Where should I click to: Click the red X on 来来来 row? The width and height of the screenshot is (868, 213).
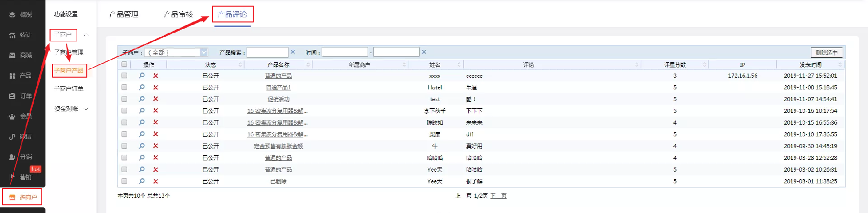click(156, 123)
